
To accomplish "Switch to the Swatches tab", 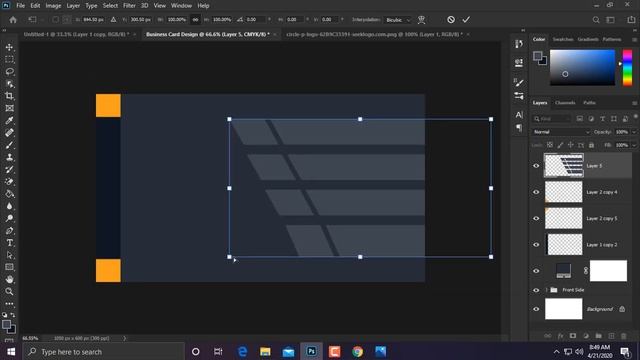I will [563, 39].
